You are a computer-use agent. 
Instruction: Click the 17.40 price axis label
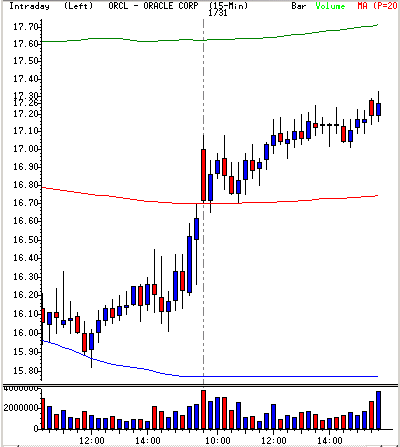pyautogui.click(x=27, y=79)
